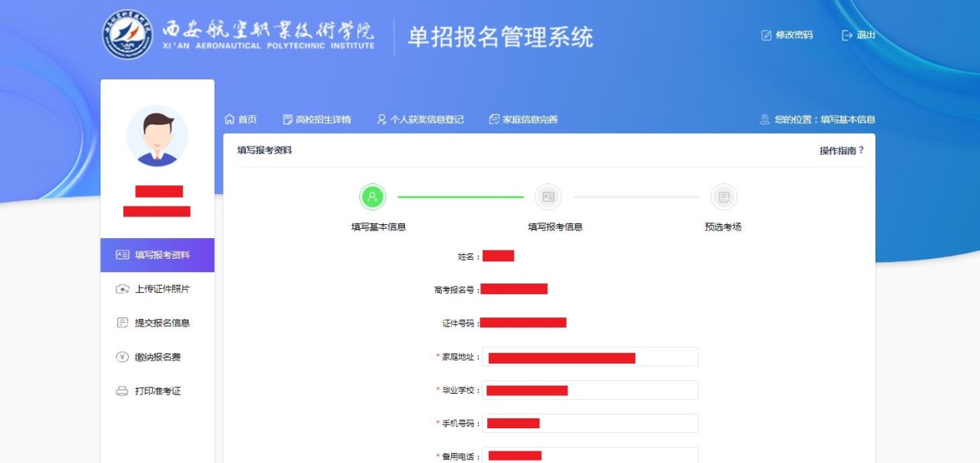Open 首页 from the navigation bar

click(x=240, y=119)
